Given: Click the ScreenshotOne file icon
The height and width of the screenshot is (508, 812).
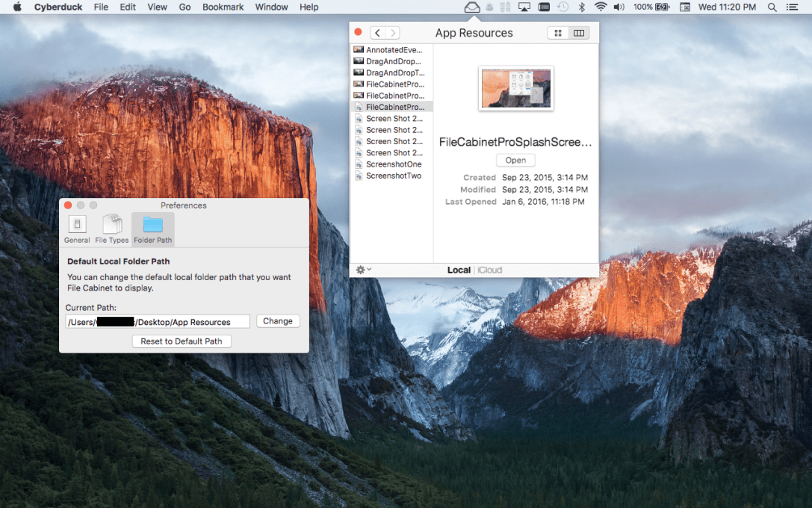Looking at the screenshot, I should coord(359,164).
